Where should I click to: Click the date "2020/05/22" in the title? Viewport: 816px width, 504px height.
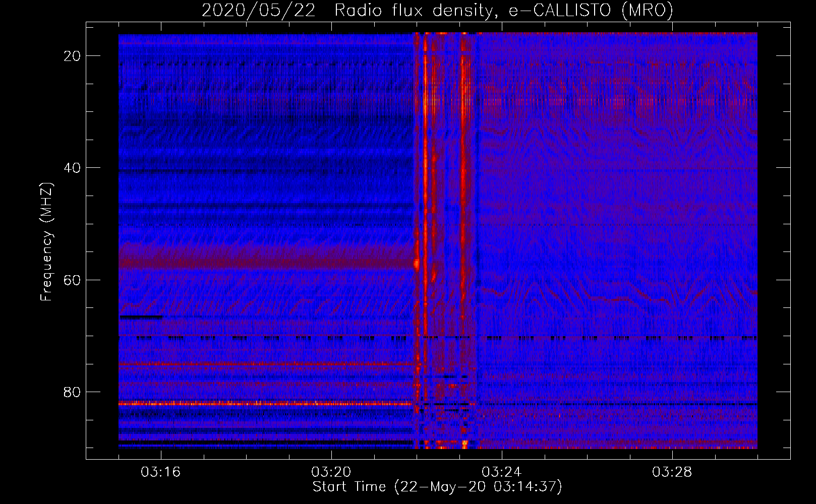258,11
